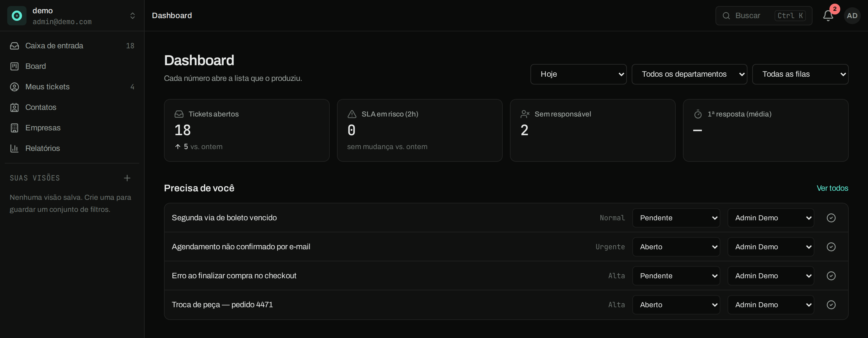Open notifications bell icon
This screenshot has height=338, width=868.
pyautogui.click(x=828, y=15)
